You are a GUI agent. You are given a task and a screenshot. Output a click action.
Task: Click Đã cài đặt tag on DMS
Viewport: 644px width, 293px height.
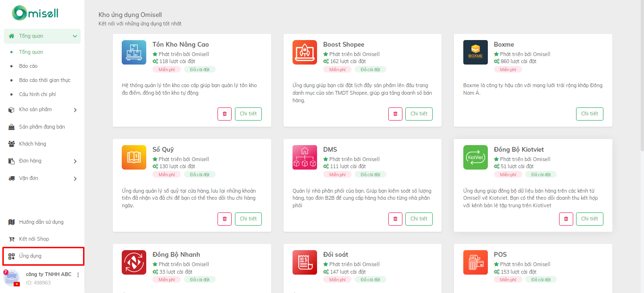point(370,175)
